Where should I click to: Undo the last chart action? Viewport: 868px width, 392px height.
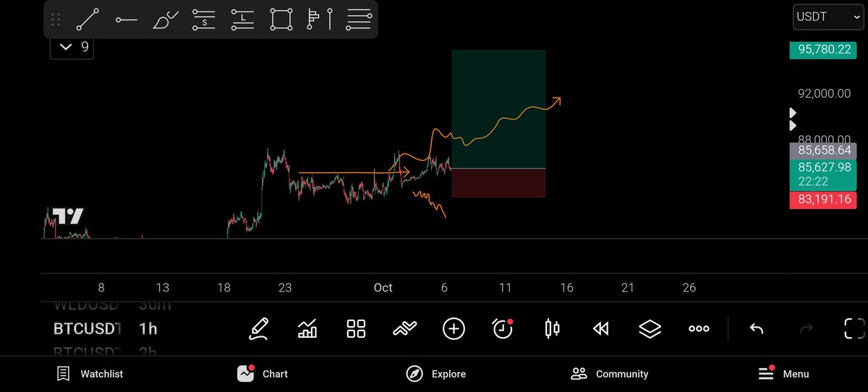[757, 329]
